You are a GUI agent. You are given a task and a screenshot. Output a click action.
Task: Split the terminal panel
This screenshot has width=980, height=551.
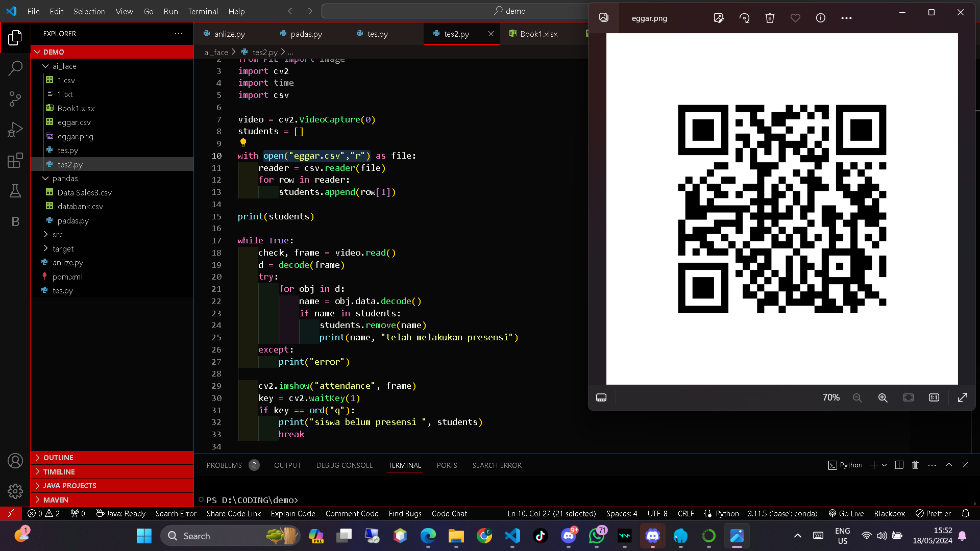tap(899, 465)
